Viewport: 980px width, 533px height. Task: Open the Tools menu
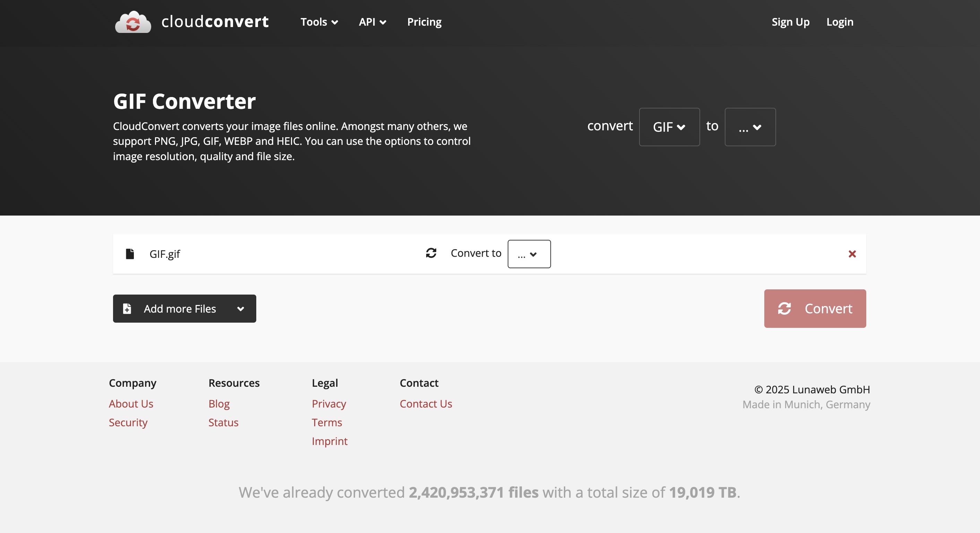click(319, 22)
